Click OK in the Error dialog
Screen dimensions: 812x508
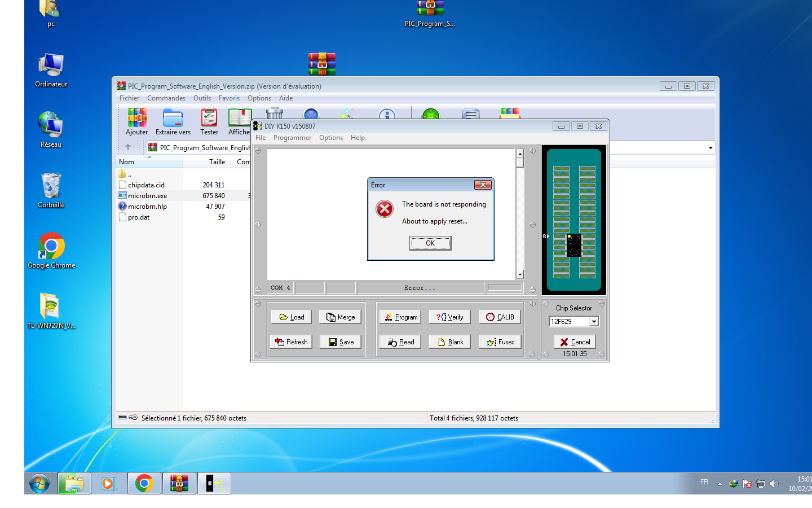(x=430, y=243)
